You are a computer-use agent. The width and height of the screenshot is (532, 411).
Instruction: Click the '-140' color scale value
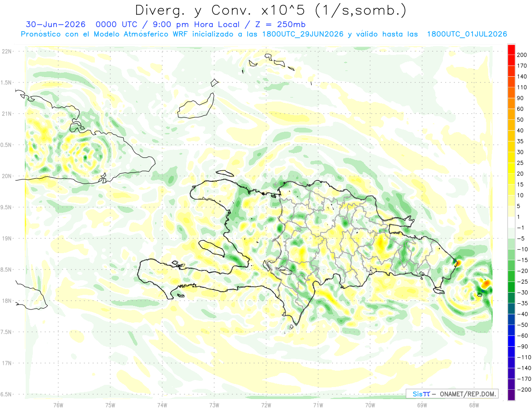pyautogui.click(x=524, y=368)
